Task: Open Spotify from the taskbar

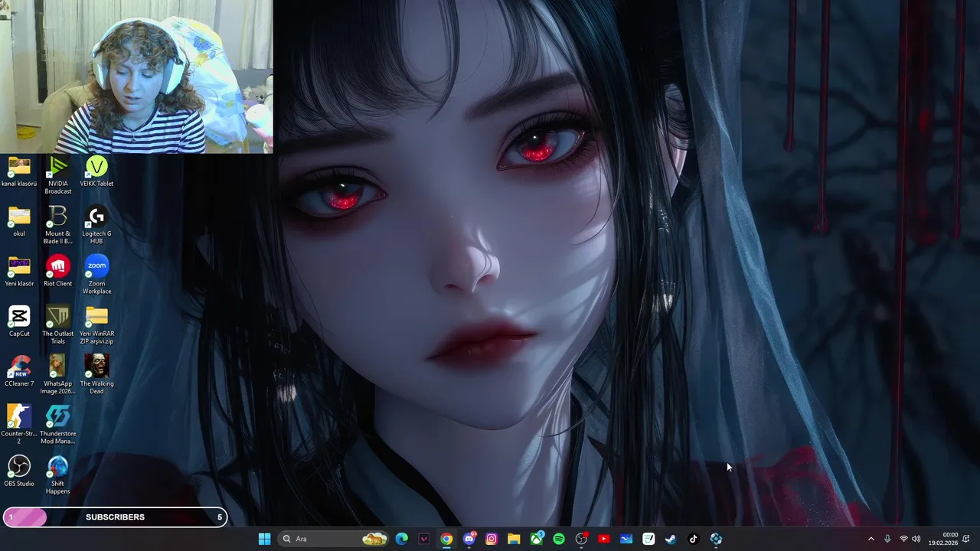Action: pyautogui.click(x=559, y=539)
